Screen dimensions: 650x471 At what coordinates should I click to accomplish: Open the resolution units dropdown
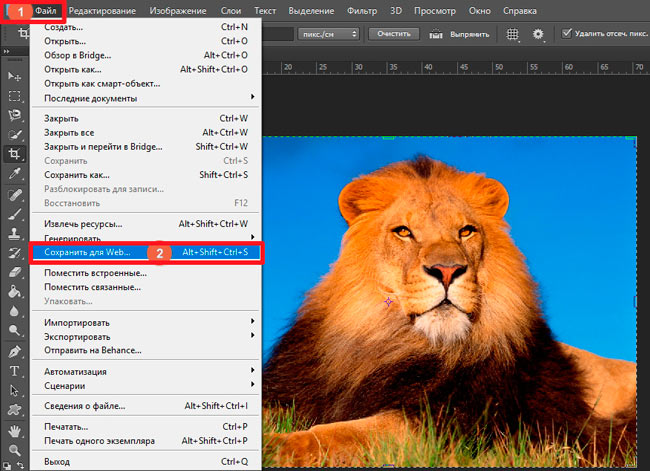(328, 34)
